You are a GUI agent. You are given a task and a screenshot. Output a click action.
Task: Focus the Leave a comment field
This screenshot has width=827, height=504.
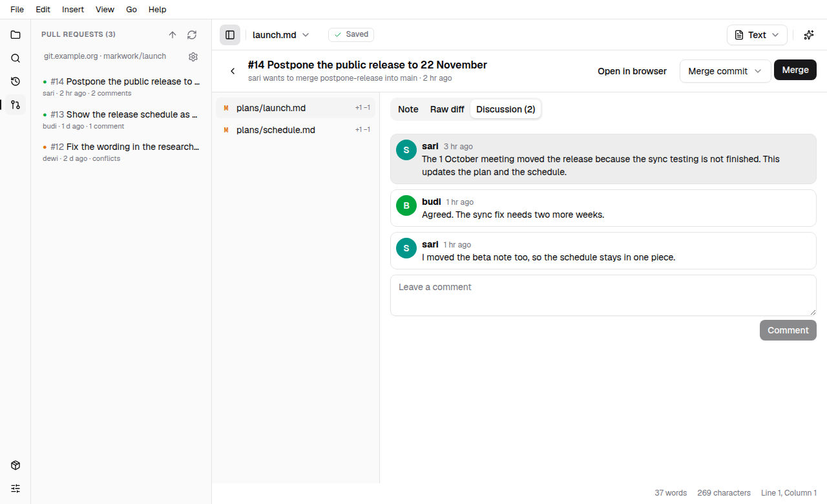pos(603,295)
